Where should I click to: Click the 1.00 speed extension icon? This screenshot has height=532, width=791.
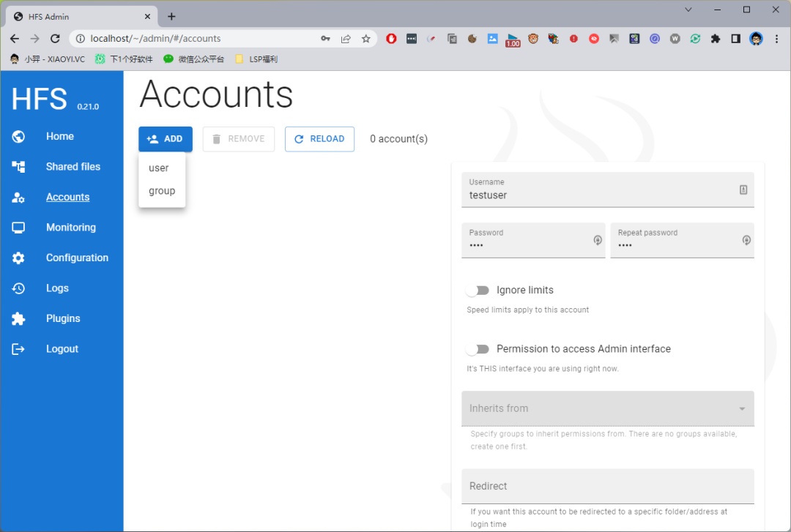513,40
